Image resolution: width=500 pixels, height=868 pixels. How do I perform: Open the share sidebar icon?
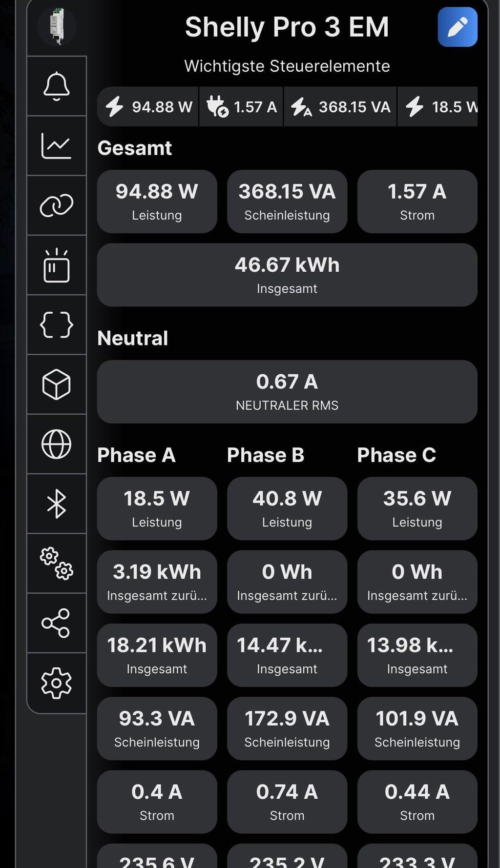point(57,623)
